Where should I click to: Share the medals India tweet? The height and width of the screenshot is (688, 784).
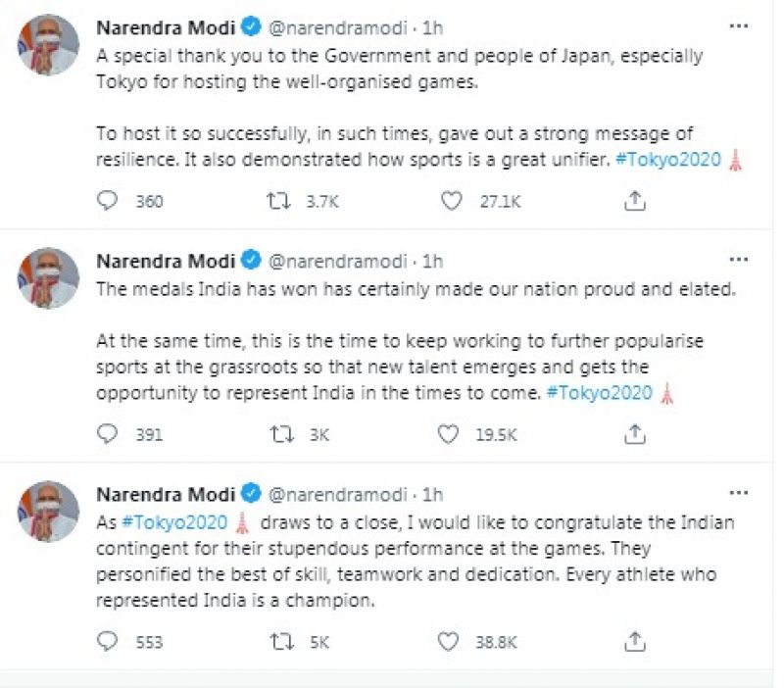(x=634, y=432)
